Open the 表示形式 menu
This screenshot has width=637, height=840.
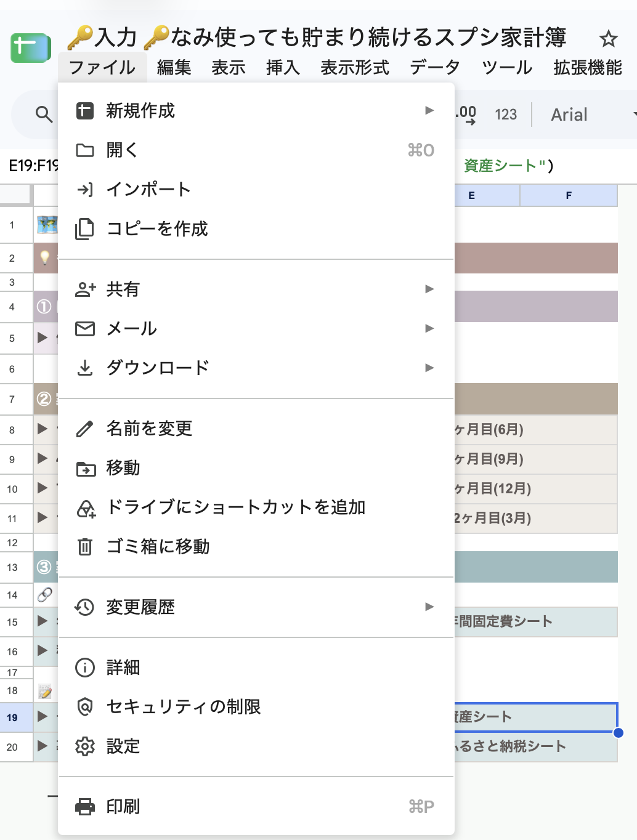[x=355, y=67]
